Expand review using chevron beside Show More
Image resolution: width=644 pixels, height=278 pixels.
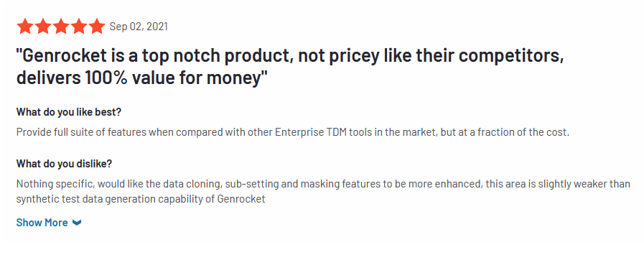click(x=77, y=223)
